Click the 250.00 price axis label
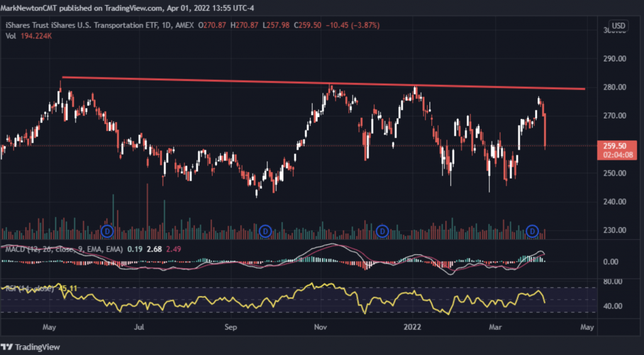 coord(614,173)
